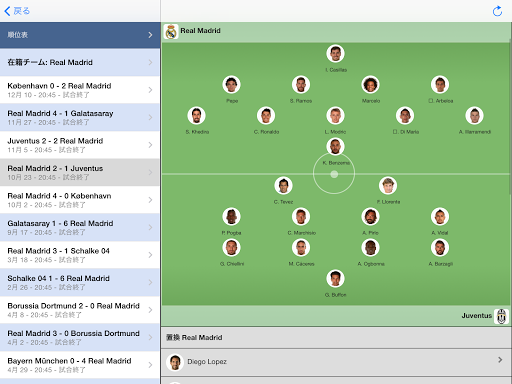Tap the Juventus crest icon
Viewport: 512px width, 384px height.
point(501,316)
